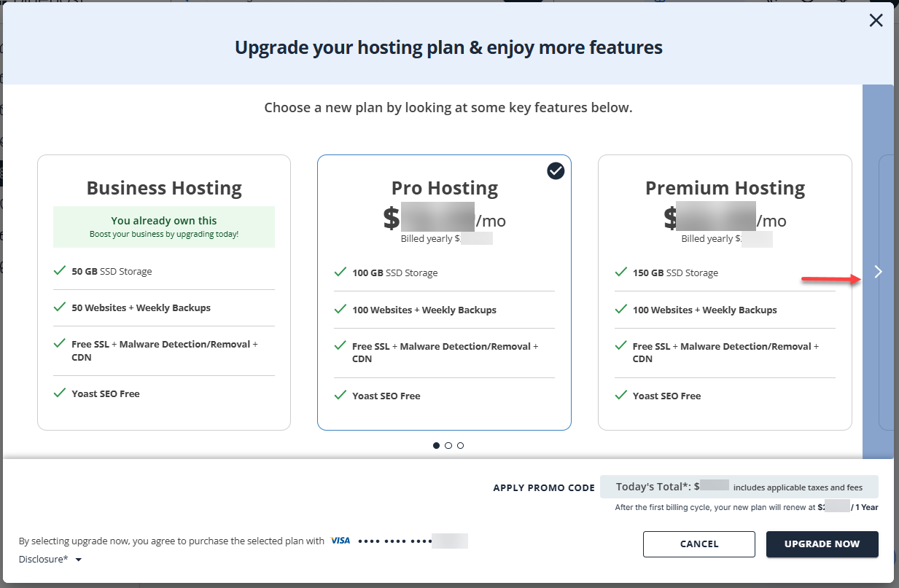
Task: Open the APPLY PROMO CODE field
Action: point(543,487)
